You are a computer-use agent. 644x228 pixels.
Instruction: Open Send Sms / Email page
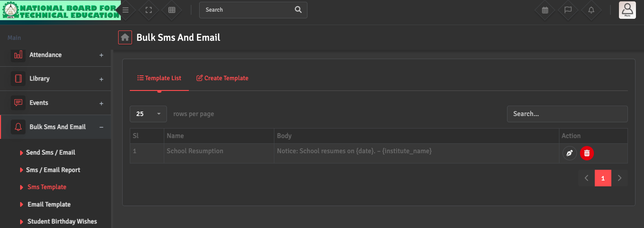50,152
